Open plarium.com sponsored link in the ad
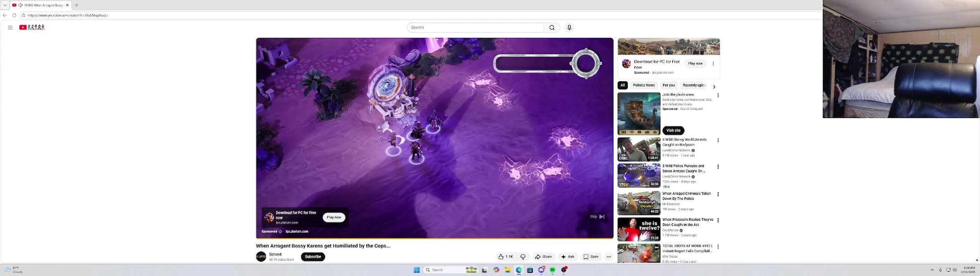This screenshot has height=276, width=980. point(297,232)
